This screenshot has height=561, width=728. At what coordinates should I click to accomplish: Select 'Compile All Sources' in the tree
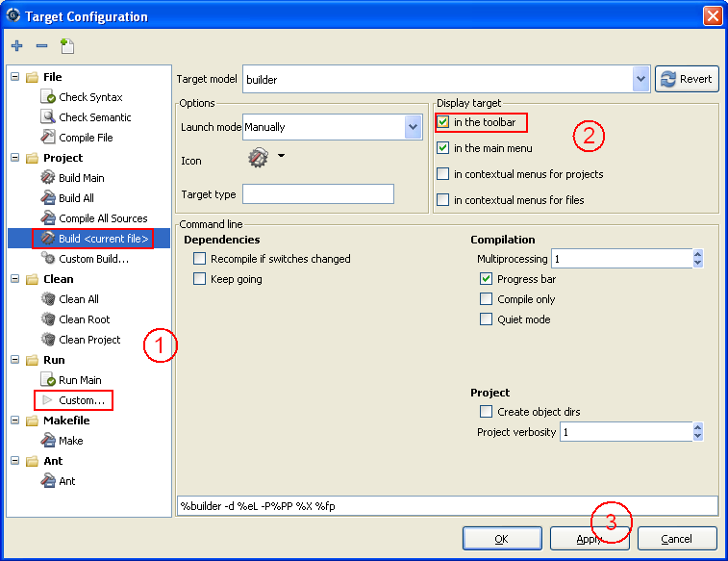tap(103, 218)
